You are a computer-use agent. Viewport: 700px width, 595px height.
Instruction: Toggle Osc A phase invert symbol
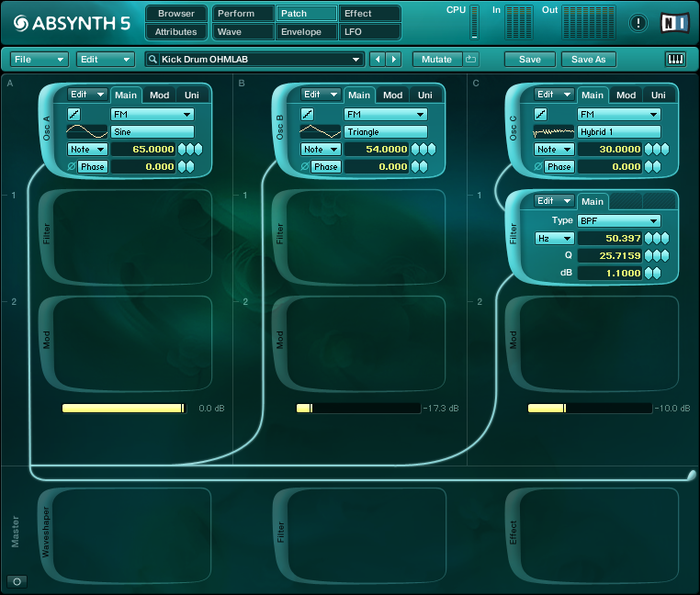(71, 166)
